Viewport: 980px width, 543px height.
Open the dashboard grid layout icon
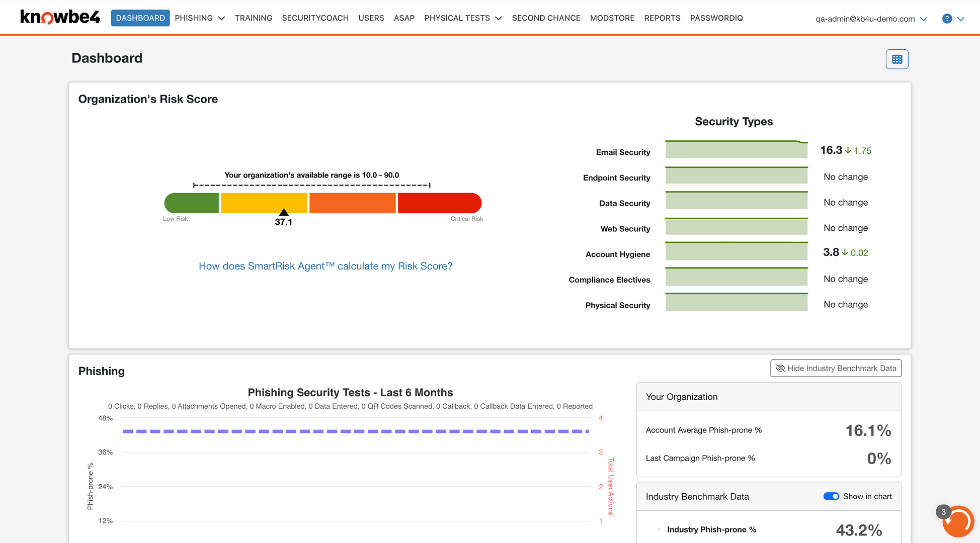coord(897,59)
